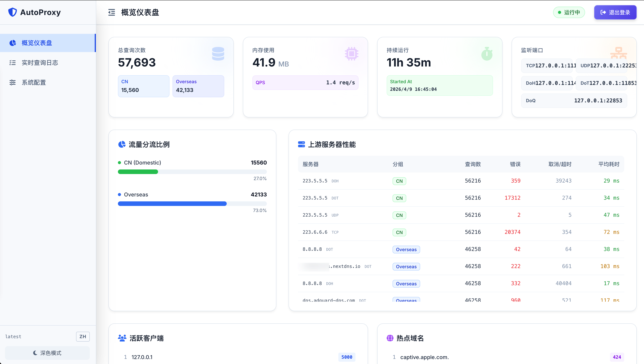Click the users icon beside 活跃客户端
The image size is (644, 364).
pos(122,338)
